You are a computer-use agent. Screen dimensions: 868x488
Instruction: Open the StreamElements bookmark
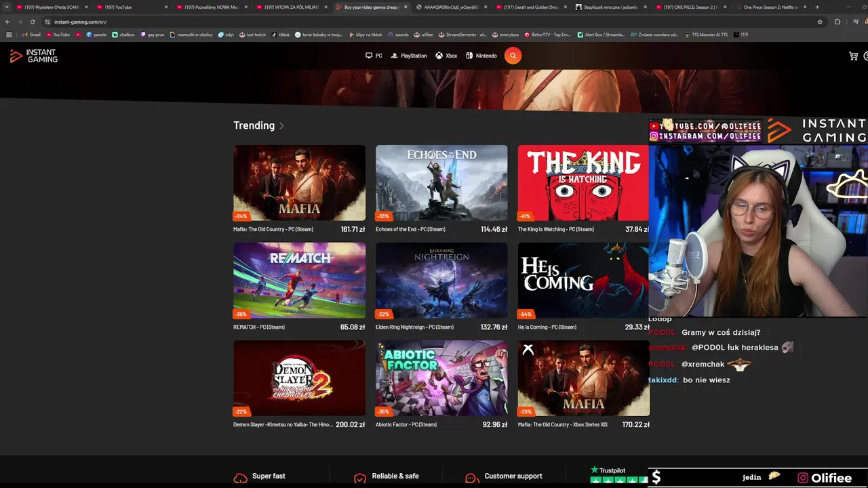pos(462,35)
